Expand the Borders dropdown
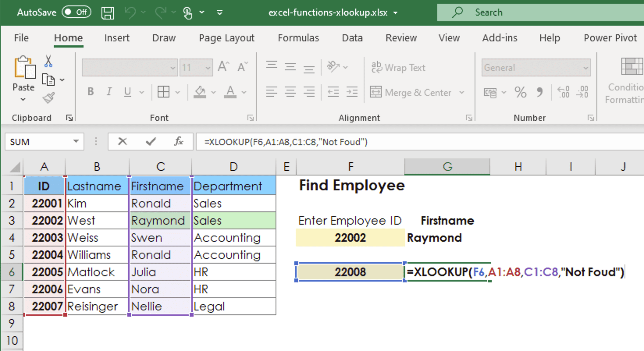Viewport: 644px width, 351px height. [x=178, y=92]
